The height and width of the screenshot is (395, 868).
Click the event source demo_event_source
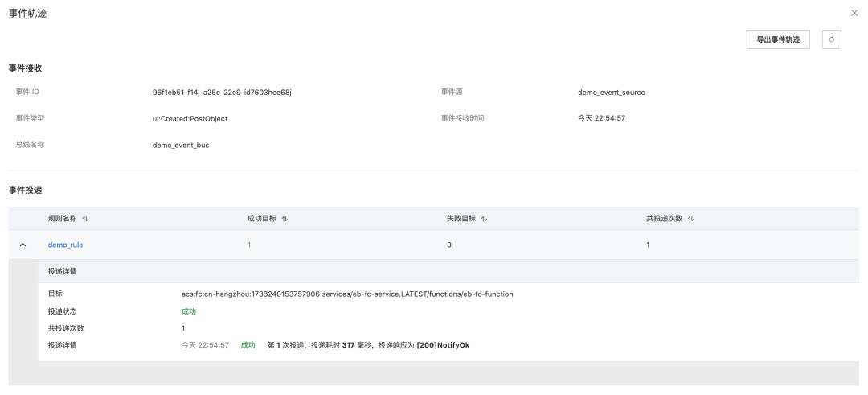pyautogui.click(x=611, y=93)
